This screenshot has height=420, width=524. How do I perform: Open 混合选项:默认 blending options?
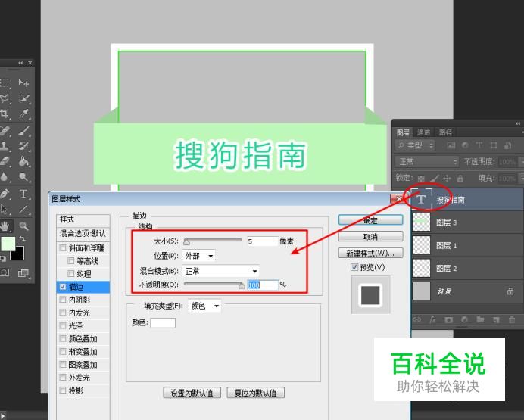[x=83, y=233]
